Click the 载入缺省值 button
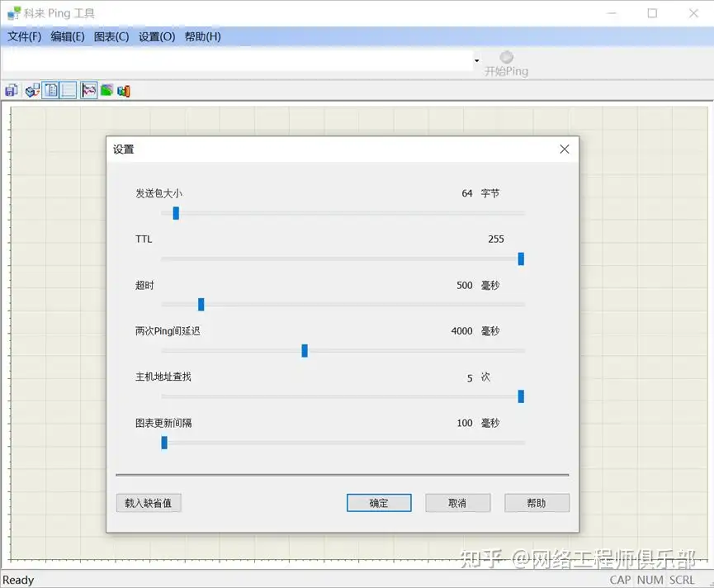Screen dimensions: 714x588 [x=149, y=502]
